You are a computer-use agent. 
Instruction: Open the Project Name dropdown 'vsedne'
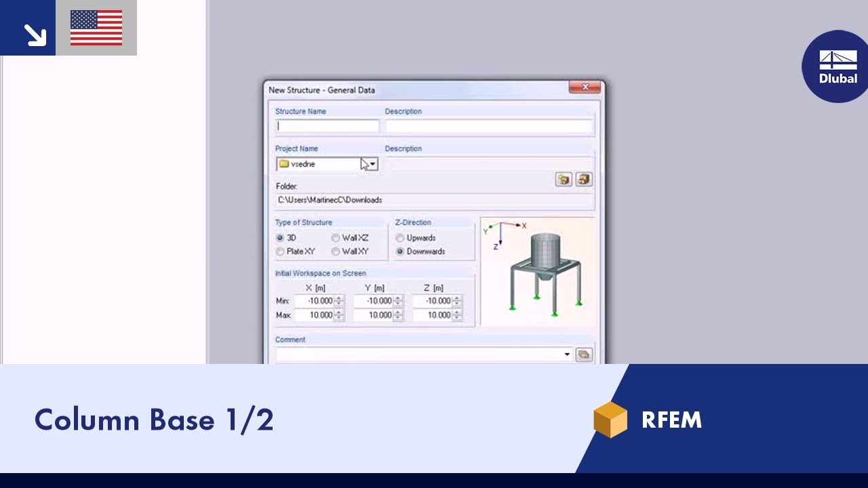[x=327, y=164]
